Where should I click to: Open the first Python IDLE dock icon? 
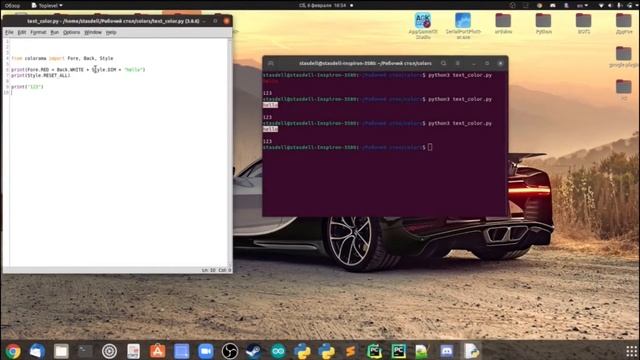pyautogui.click(x=302, y=351)
